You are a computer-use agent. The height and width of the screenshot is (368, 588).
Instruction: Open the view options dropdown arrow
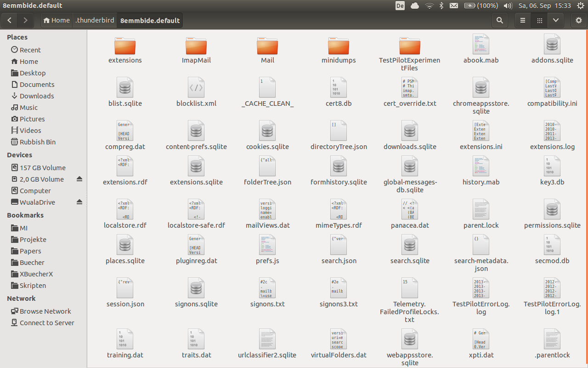pyautogui.click(x=556, y=20)
